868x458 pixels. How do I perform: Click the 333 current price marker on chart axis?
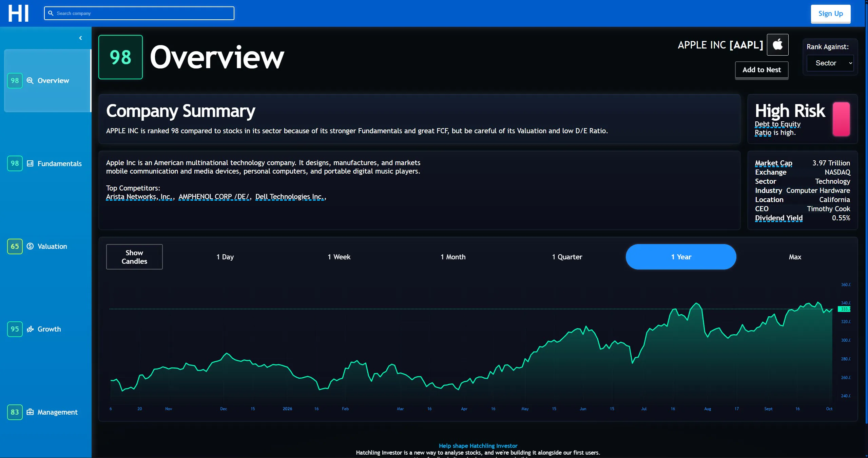point(844,309)
